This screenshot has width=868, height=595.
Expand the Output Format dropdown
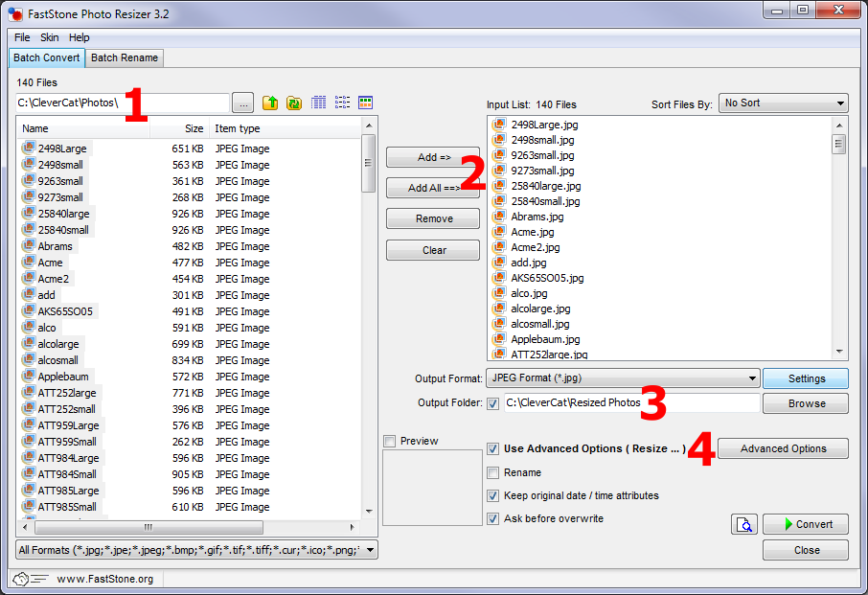pos(623,378)
